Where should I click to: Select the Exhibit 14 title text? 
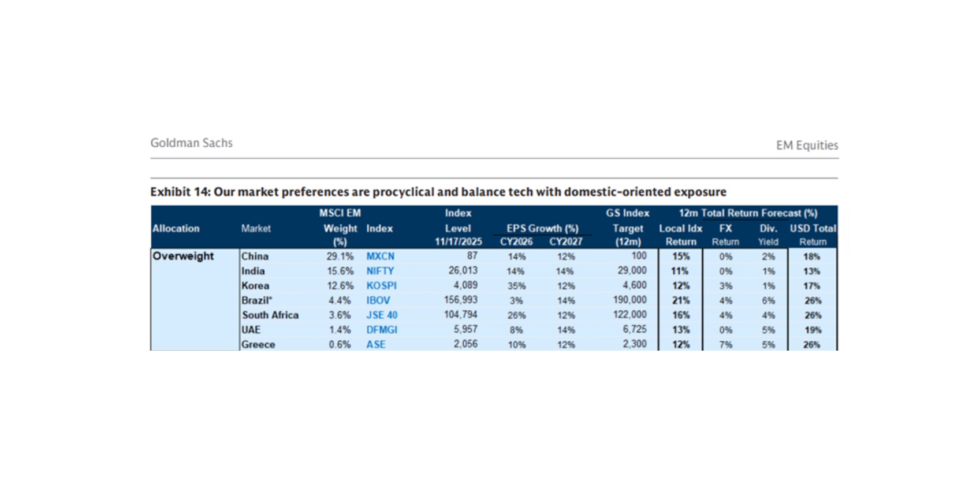tap(438, 192)
